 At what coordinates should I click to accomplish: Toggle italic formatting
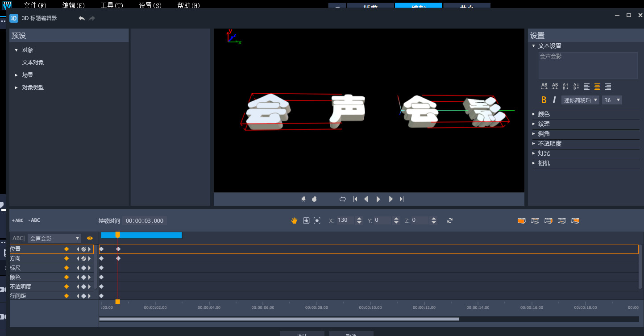(554, 100)
